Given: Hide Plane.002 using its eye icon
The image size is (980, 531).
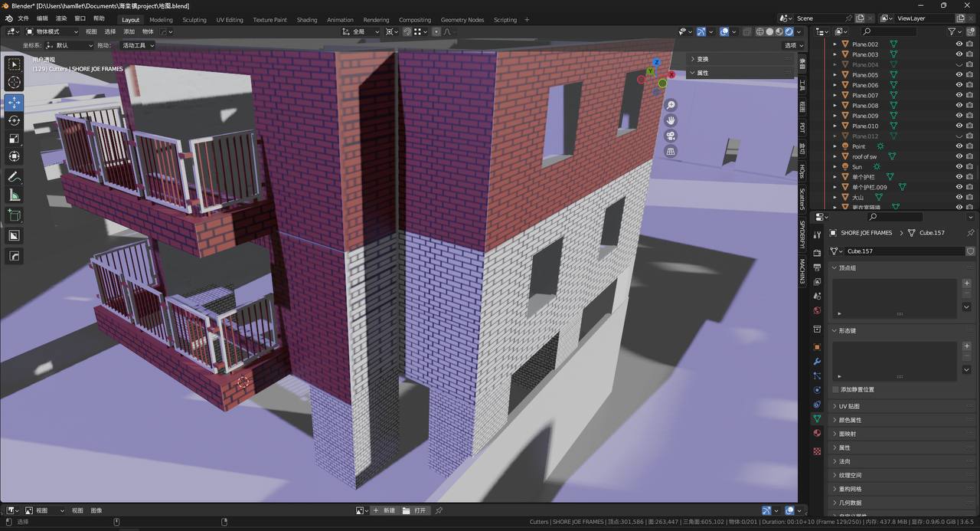Looking at the screenshot, I should coord(959,44).
